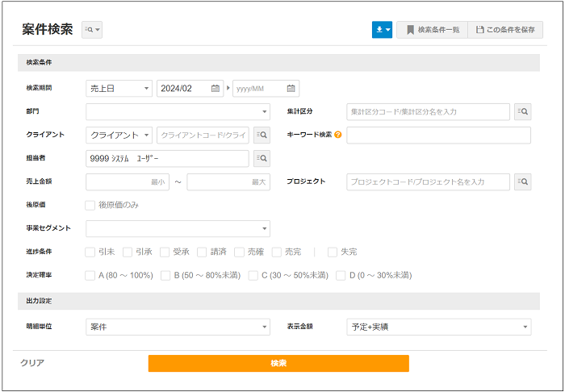Check the 請済 progress checkbox
565x392 pixels.
pos(202,252)
